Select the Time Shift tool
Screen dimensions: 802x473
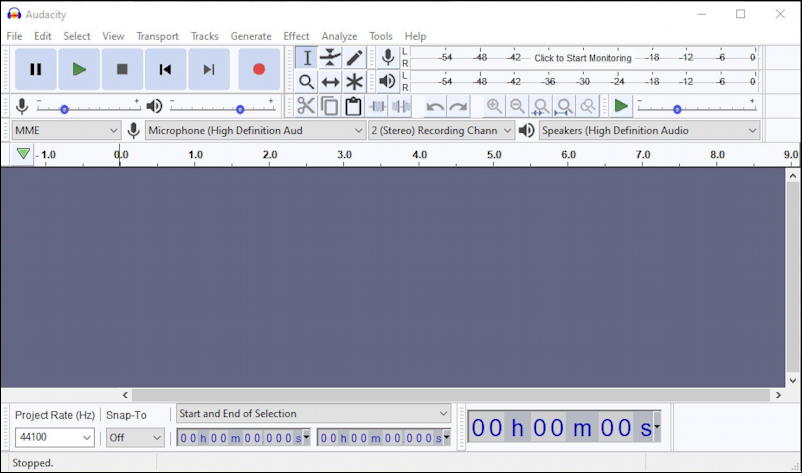[x=330, y=81]
